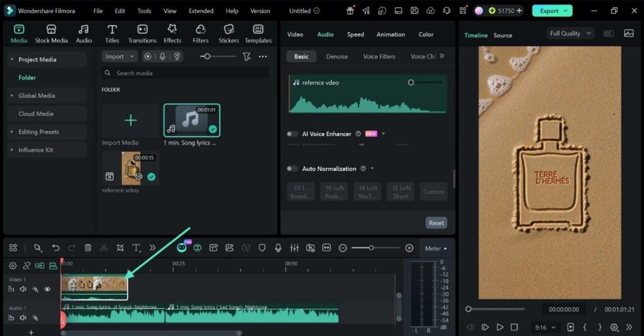Screen dimensions: 644x336
Task: Click the voiceover microphone icon in timeline toolbar
Action: 278,248
